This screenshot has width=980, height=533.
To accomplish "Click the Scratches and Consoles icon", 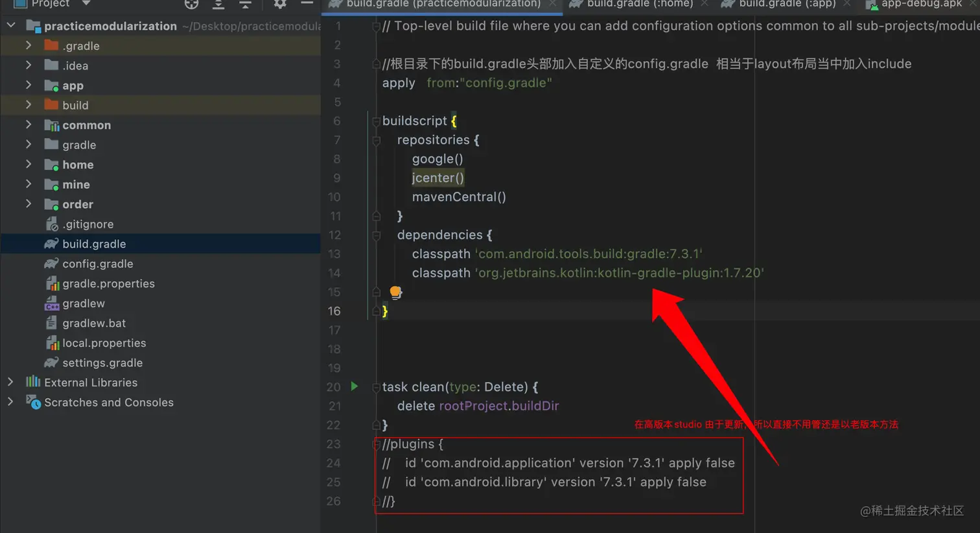I will [34, 402].
